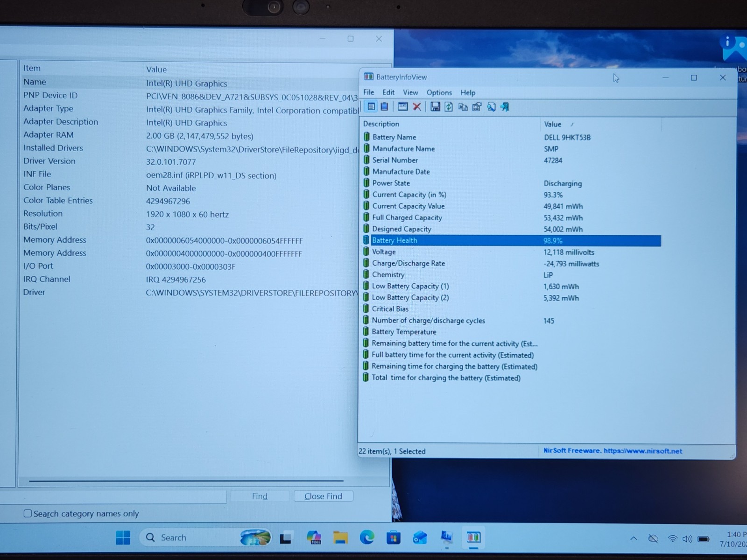Launch Microsoft Edge from the taskbar
747x560 pixels.
[x=367, y=538]
